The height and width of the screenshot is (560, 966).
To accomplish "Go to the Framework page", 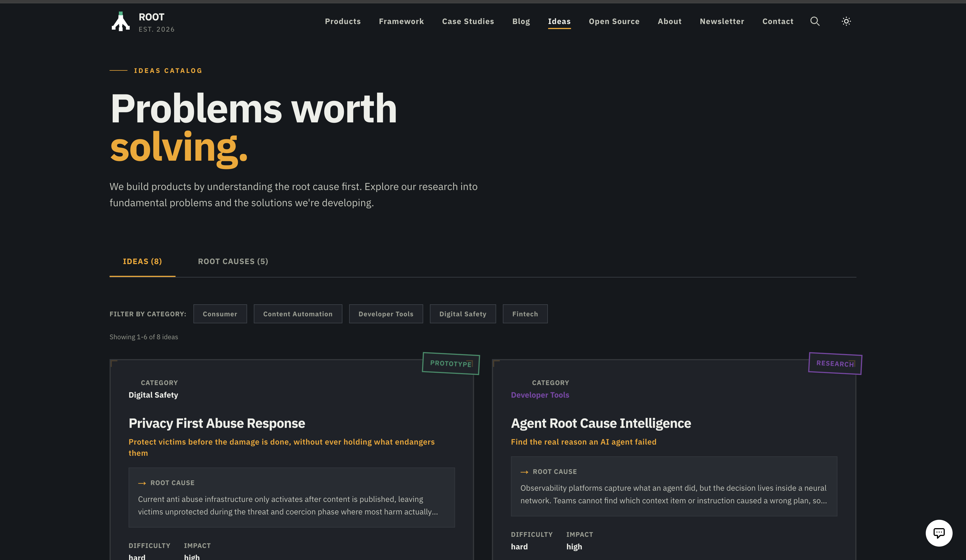I will (x=401, y=22).
